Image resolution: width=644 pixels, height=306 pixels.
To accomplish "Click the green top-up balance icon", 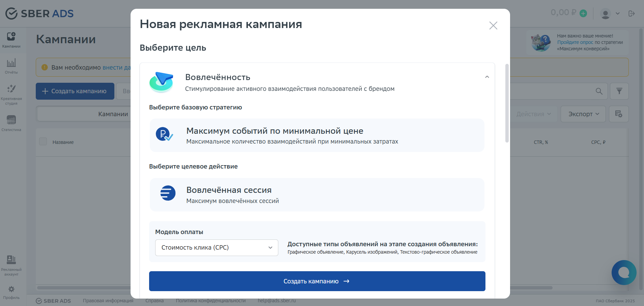I will pyautogui.click(x=584, y=13).
